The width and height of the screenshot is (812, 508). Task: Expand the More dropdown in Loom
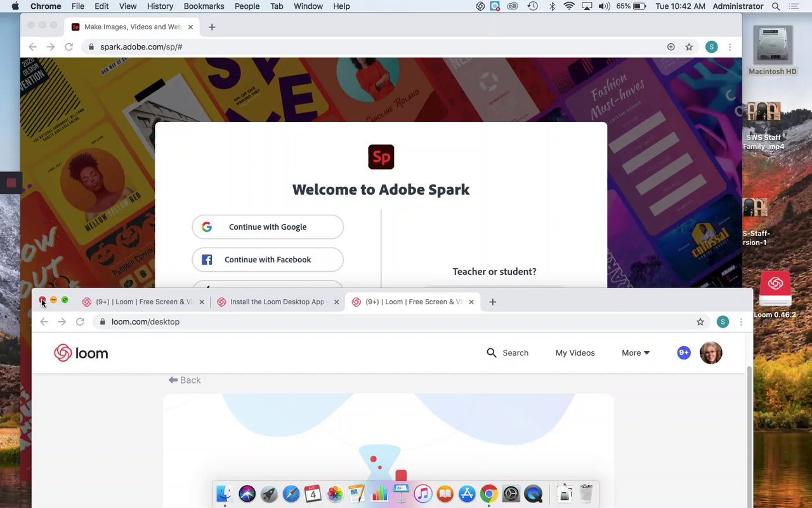tap(636, 352)
